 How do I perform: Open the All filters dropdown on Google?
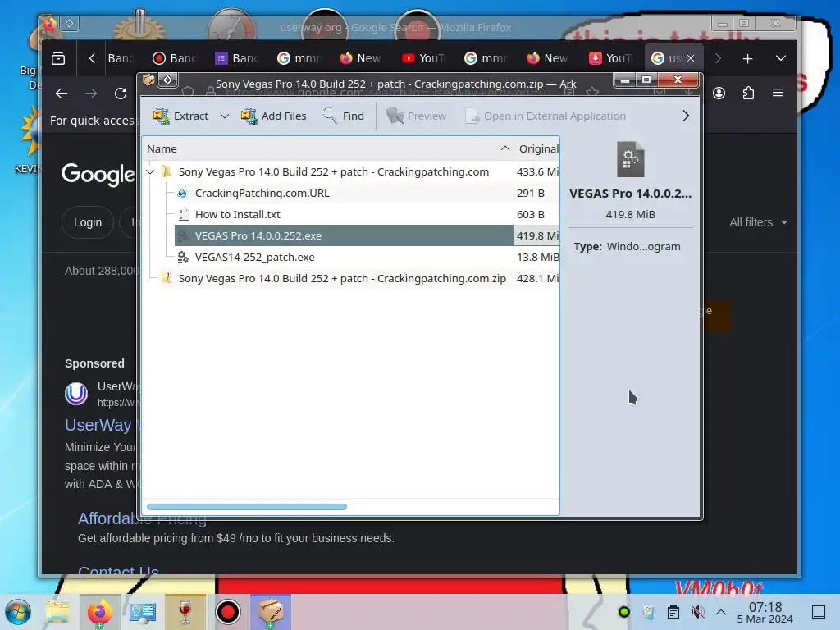[758, 222]
